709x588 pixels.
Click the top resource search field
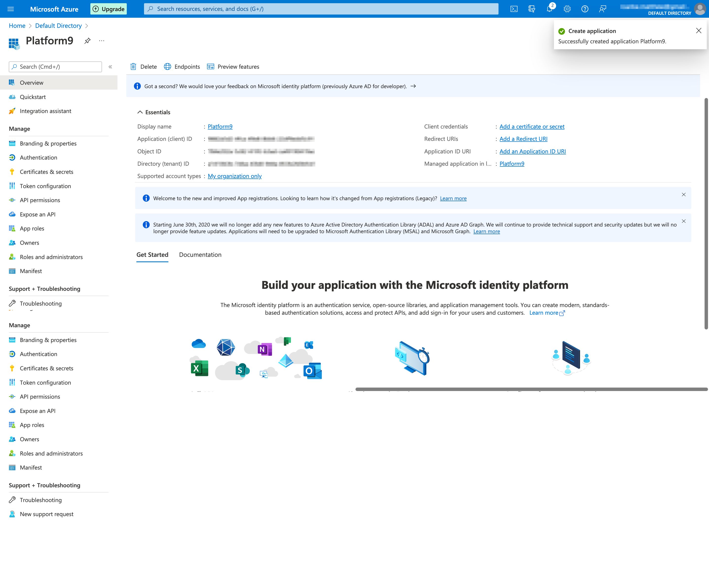pos(321,9)
